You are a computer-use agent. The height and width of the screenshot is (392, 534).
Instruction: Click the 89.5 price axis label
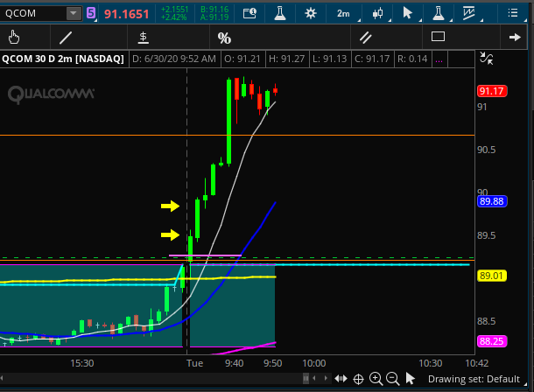pyautogui.click(x=487, y=236)
